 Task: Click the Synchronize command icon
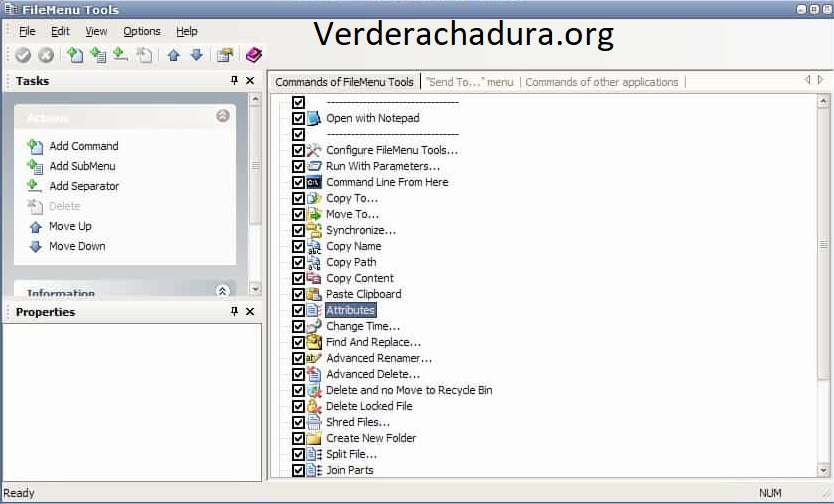(x=314, y=230)
